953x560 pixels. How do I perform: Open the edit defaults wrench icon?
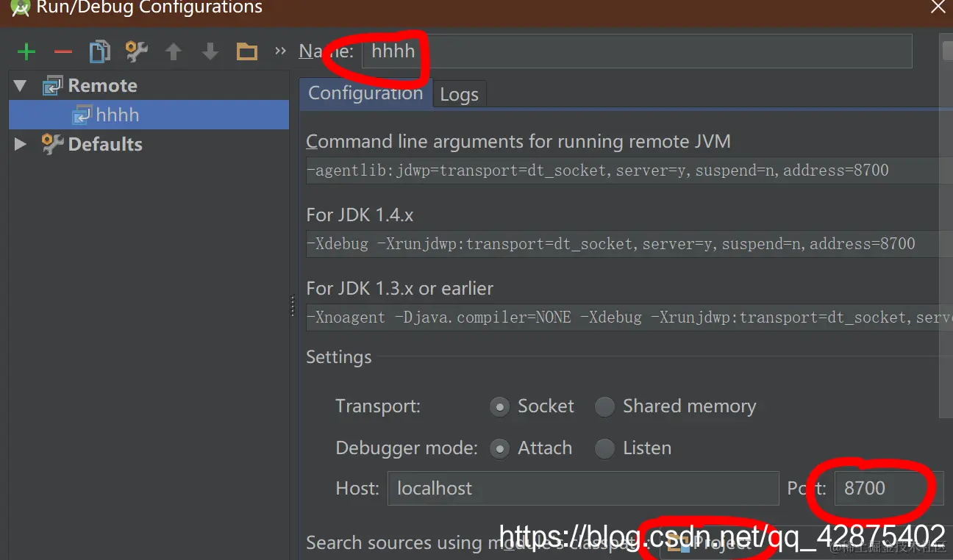click(136, 51)
